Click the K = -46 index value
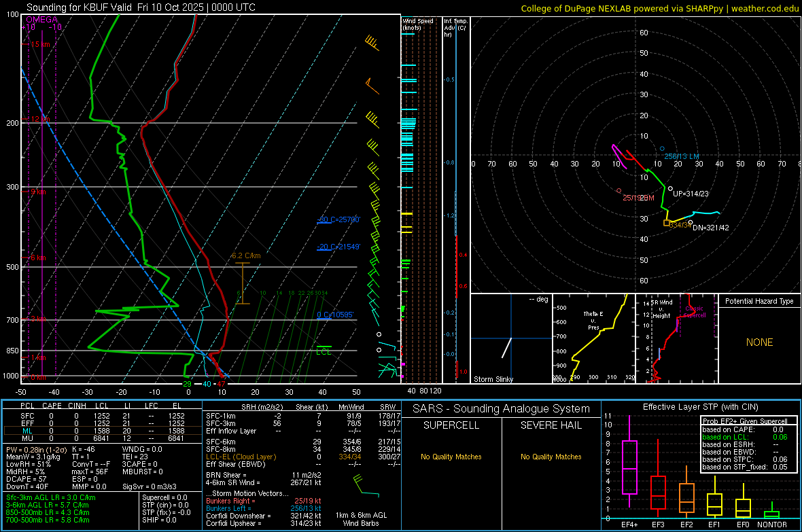 pos(84,449)
